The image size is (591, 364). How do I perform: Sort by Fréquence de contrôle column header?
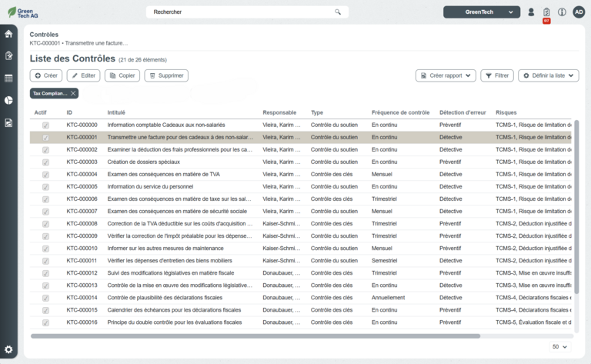point(400,112)
